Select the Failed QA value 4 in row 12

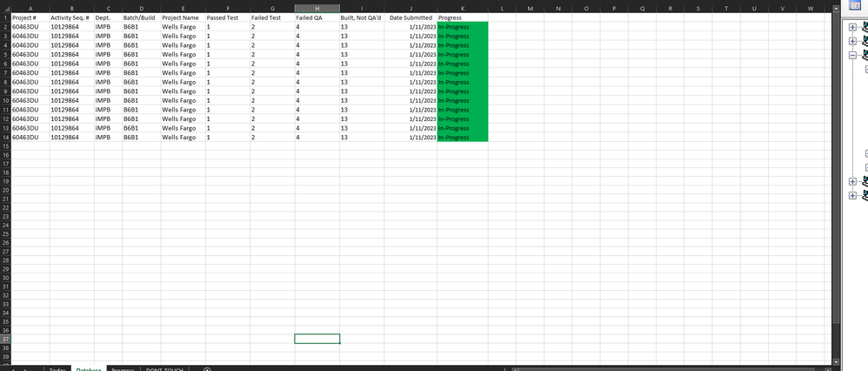317,118
